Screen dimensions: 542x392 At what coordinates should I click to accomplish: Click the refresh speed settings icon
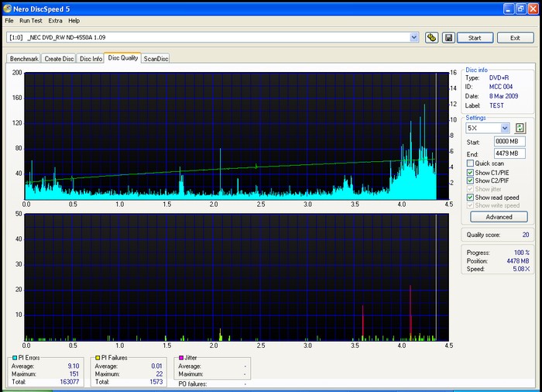click(520, 128)
